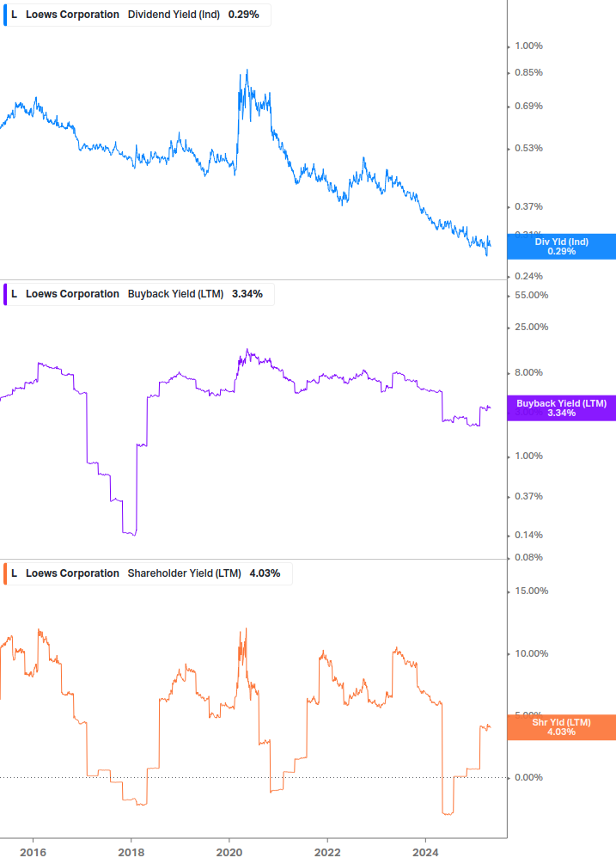Click the 0.08% tick on buyback yield axis

click(x=528, y=558)
